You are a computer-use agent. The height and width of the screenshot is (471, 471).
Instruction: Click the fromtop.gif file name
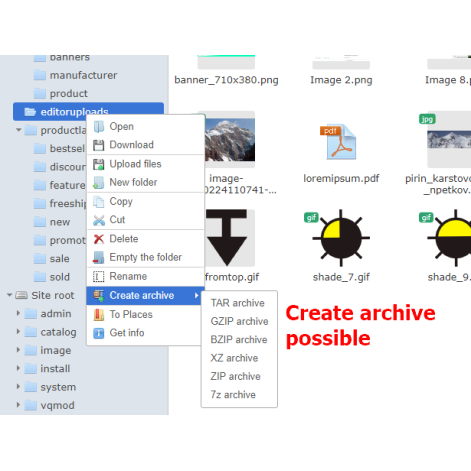coord(232,277)
